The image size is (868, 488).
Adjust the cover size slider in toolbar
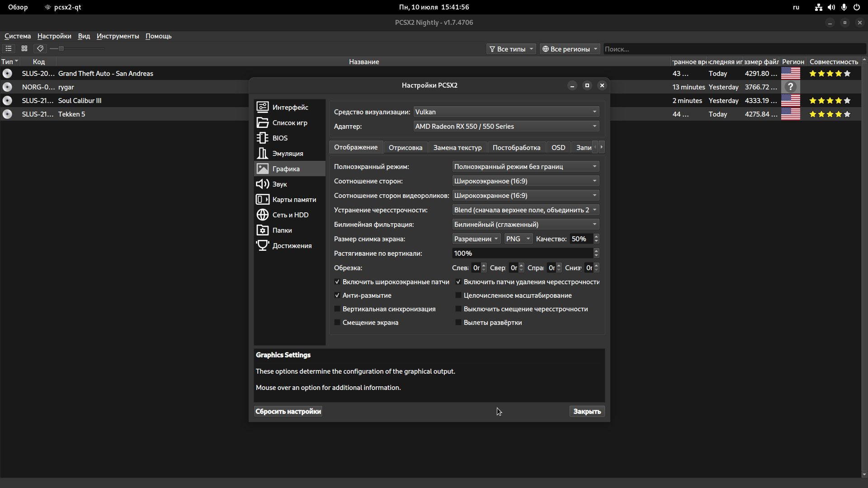pyautogui.click(x=61, y=48)
